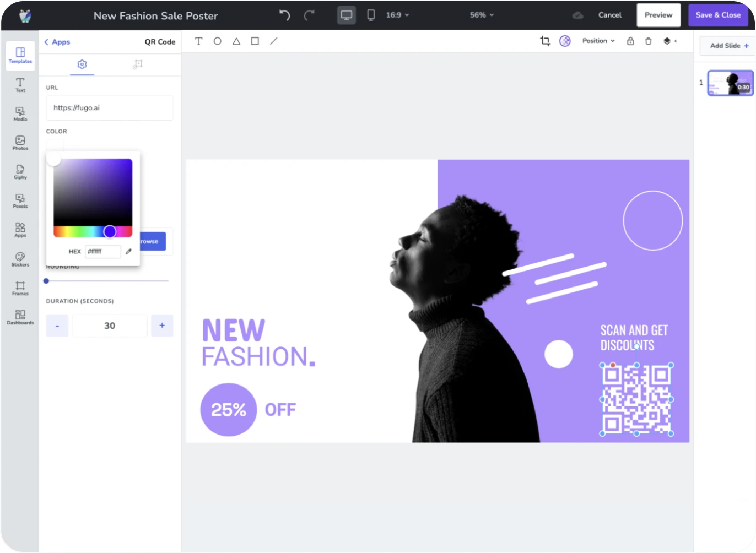The height and width of the screenshot is (553, 756).
Task: Click the Fugo logo icon
Action: point(25,15)
